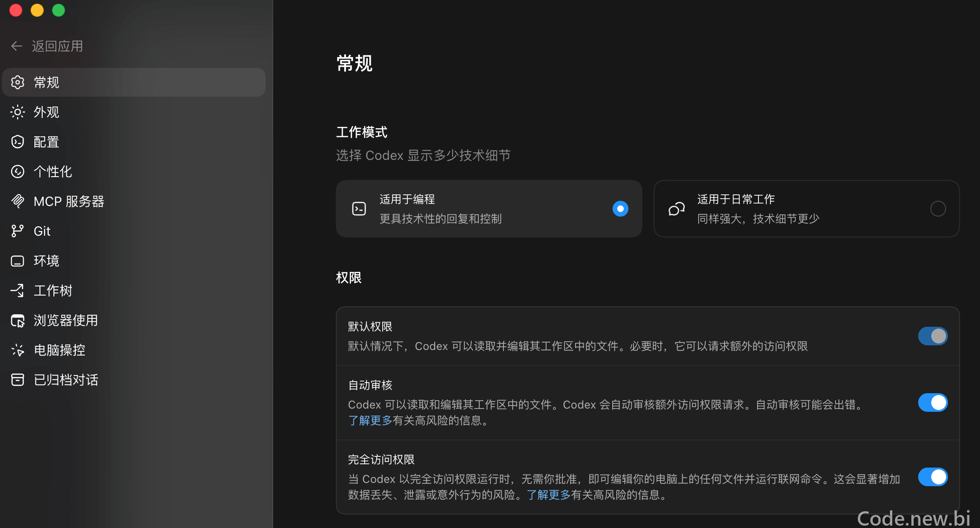The image size is (980, 528).
Task: Disable the 完全访问权限 switch
Action: [933, 477]
